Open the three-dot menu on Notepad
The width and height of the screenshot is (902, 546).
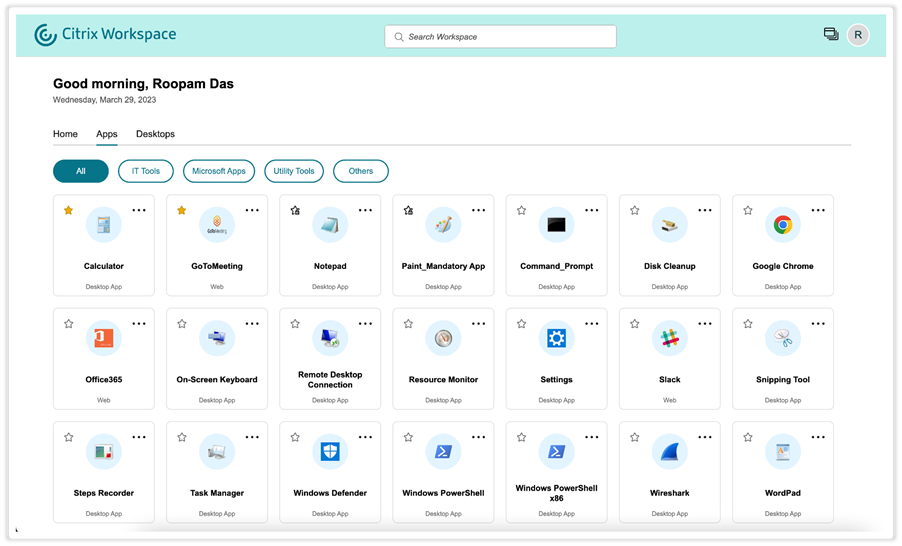pyautogui.click(x=365, y=210)
